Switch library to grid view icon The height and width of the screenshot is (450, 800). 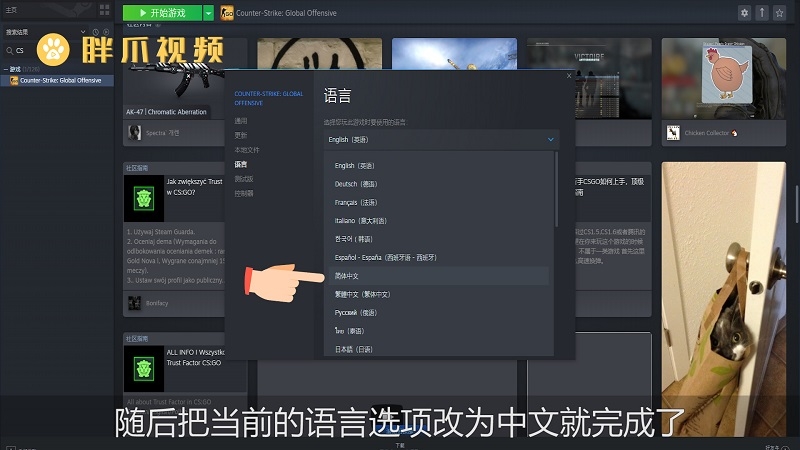coord(105,10)
